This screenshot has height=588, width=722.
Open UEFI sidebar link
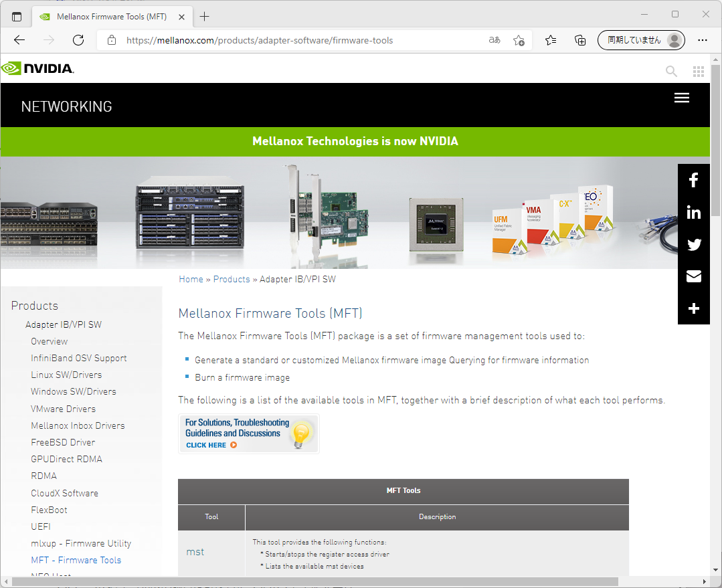(41, 526)
